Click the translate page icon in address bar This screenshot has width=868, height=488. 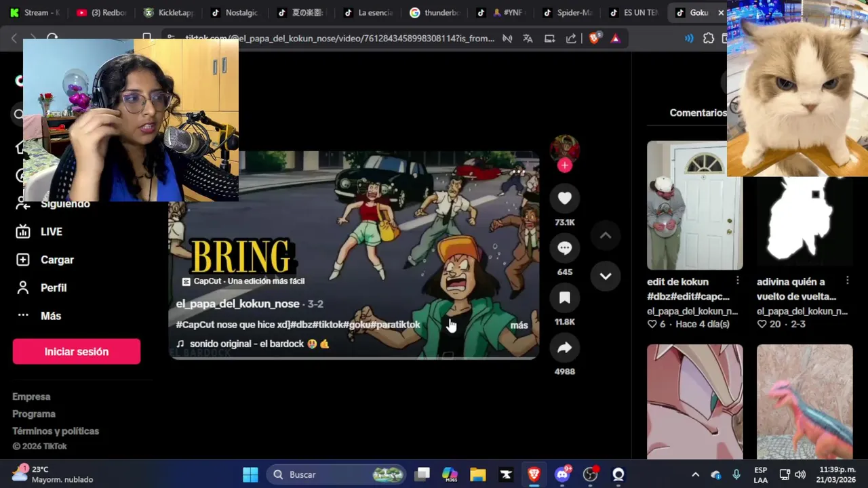pos(528,39)
